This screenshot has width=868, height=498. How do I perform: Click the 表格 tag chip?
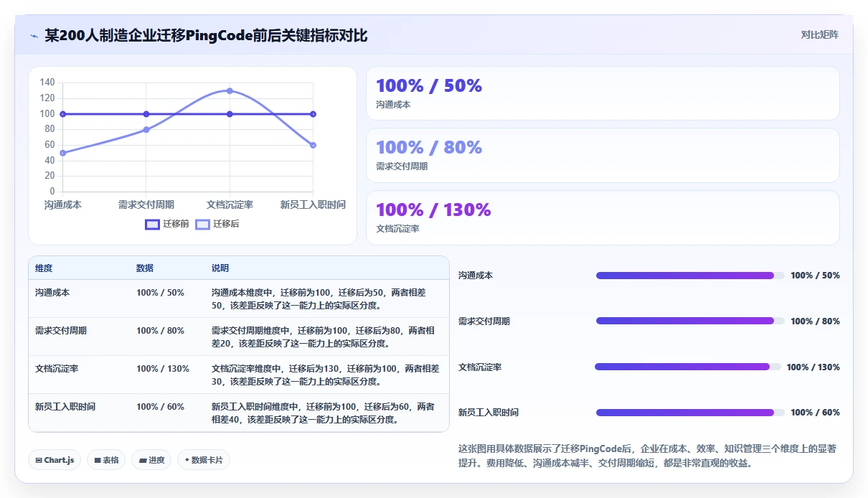click(106, 460)
